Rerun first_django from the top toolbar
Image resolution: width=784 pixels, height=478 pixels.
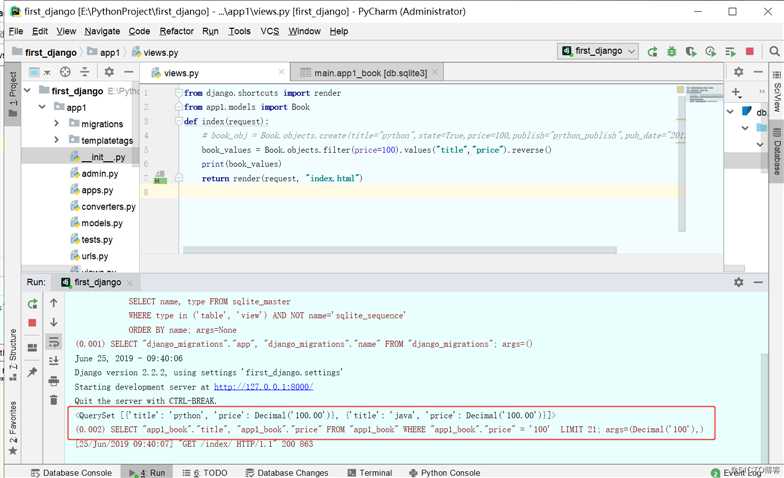[x=652, y=52]
